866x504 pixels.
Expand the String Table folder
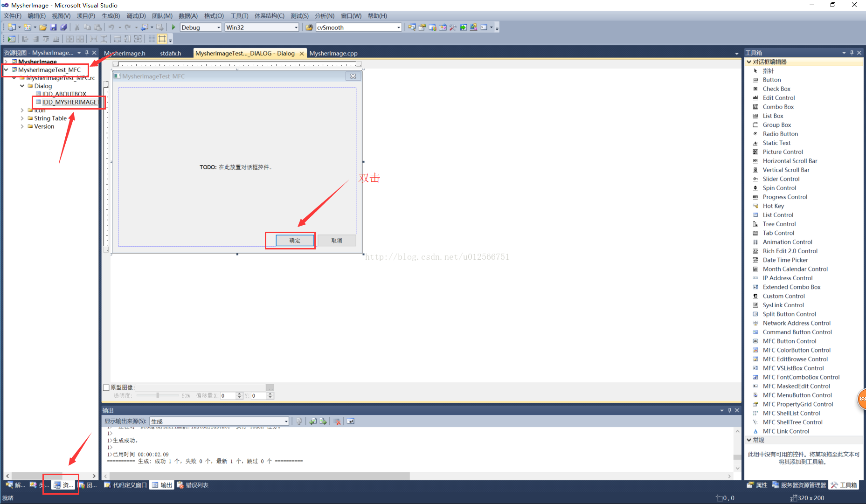click(22, 118)
